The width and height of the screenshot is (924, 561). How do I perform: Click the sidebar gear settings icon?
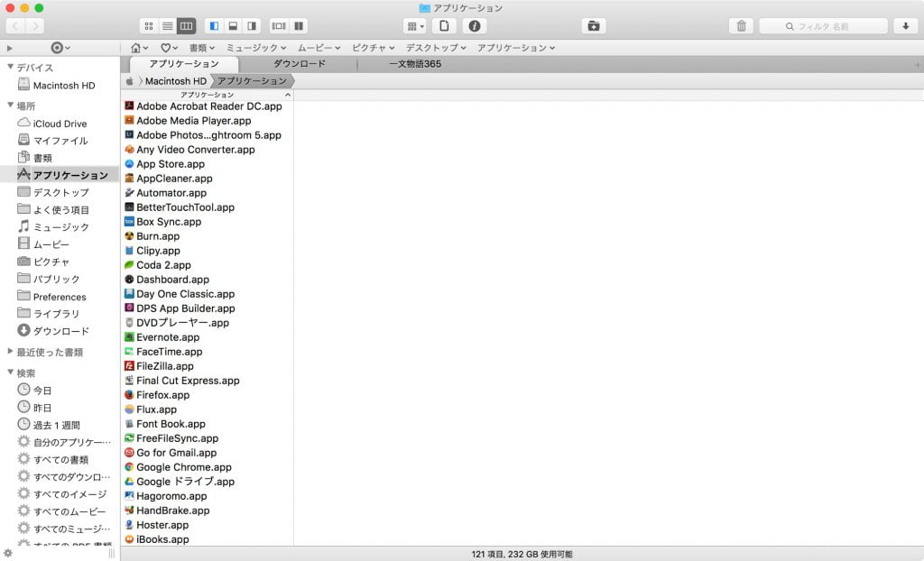click(7, 554)
